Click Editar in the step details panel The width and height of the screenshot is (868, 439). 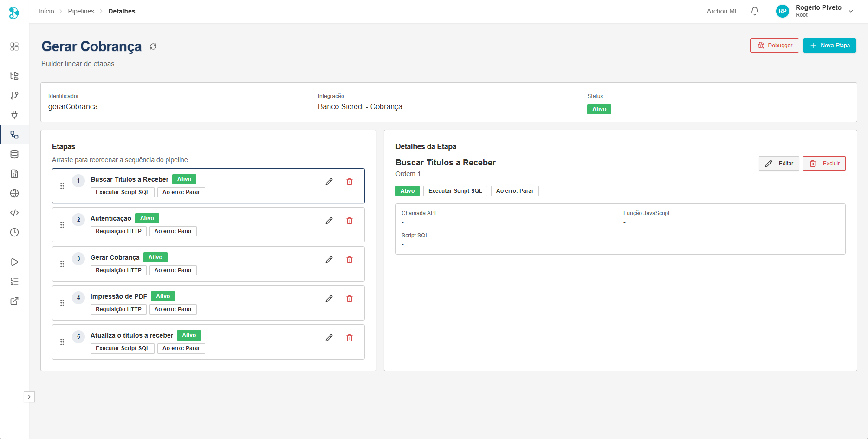[x=779, y=164]
